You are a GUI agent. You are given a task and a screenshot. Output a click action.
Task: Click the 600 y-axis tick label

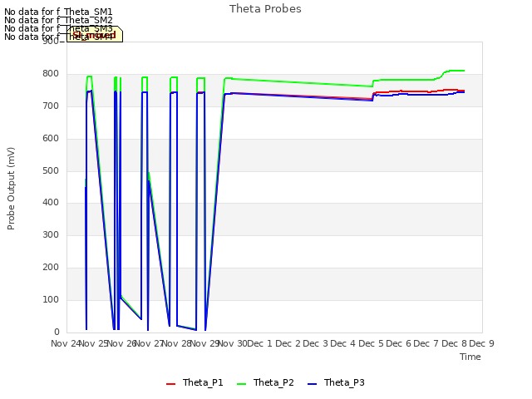coord(51,139)
